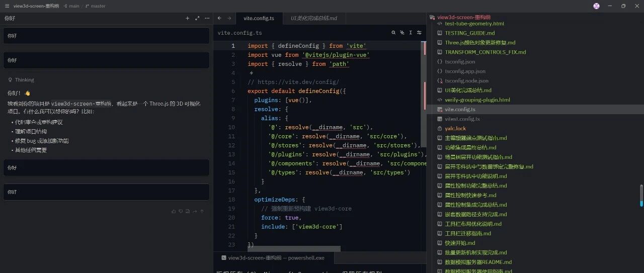Open editor settings sliders icon
The width and height of the screenshot is (644, 273).
coord(419,33)
